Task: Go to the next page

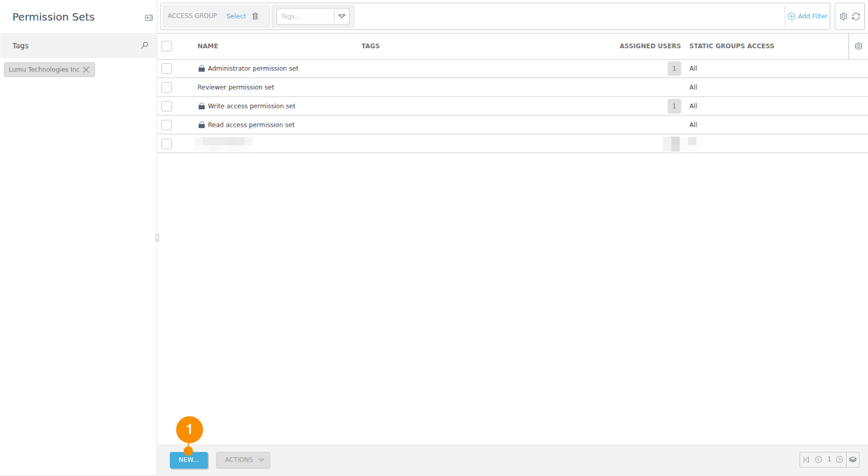Action: click(839, 460)
